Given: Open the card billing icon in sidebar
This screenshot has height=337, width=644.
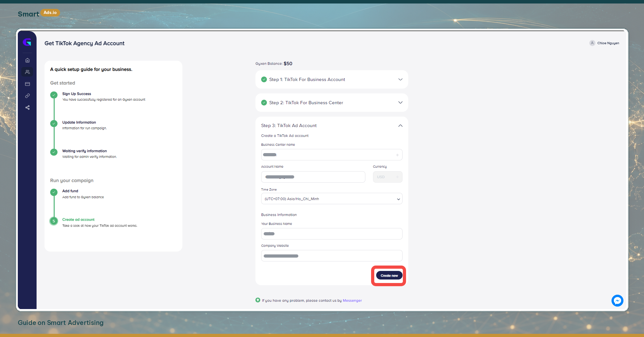Looking at the screenshot, I should coord(28,84).
